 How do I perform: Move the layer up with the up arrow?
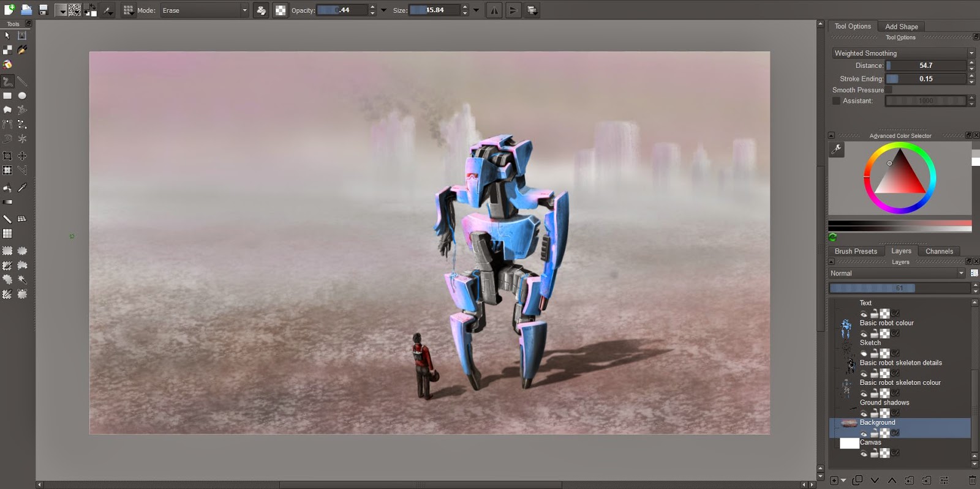point(892,480)
